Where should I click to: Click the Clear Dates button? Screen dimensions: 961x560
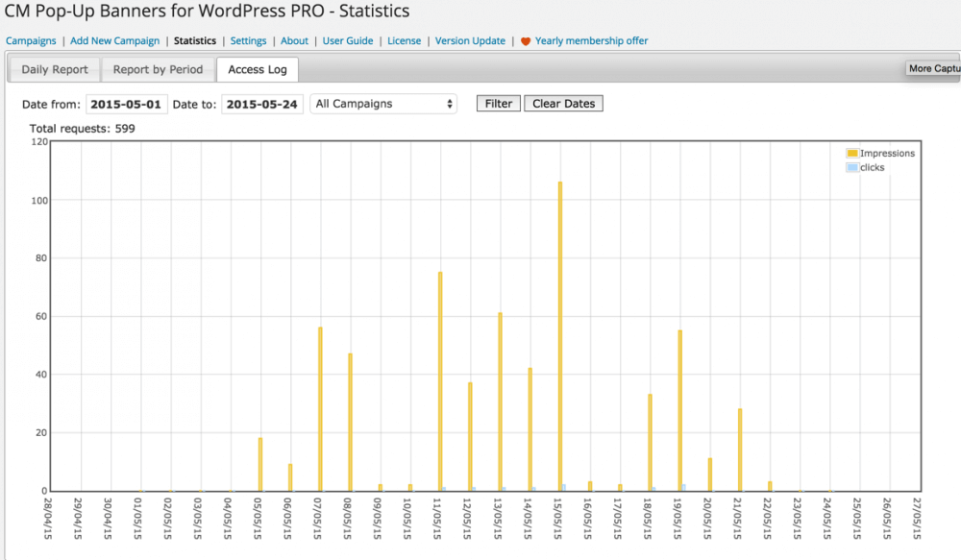[x=563, y=104]
